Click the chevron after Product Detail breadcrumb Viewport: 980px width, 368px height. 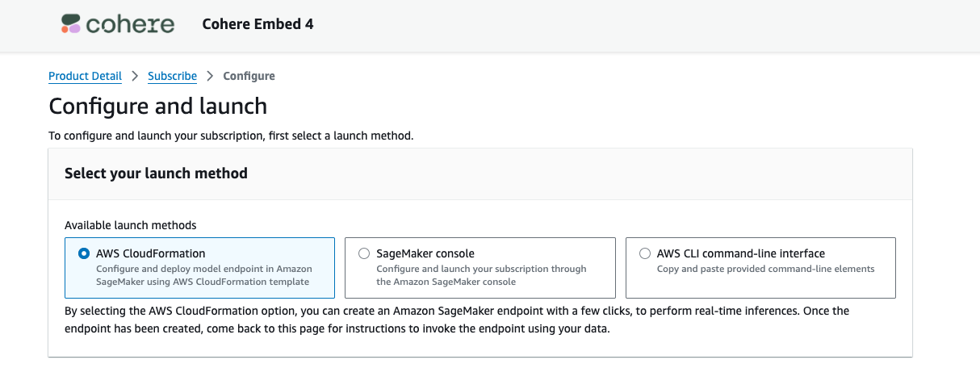pyautogui.click(x=135, y=76)
